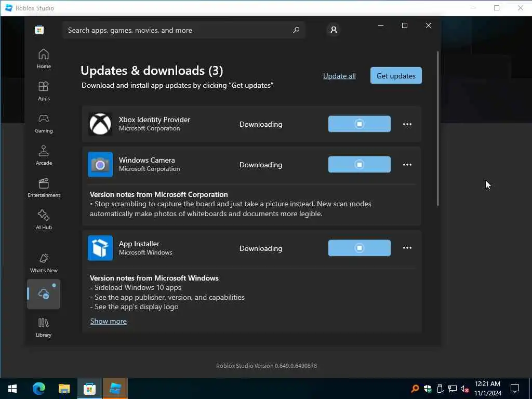
Task: Click Version notes from Microsoft Windows heading
Action: [154, 278]
